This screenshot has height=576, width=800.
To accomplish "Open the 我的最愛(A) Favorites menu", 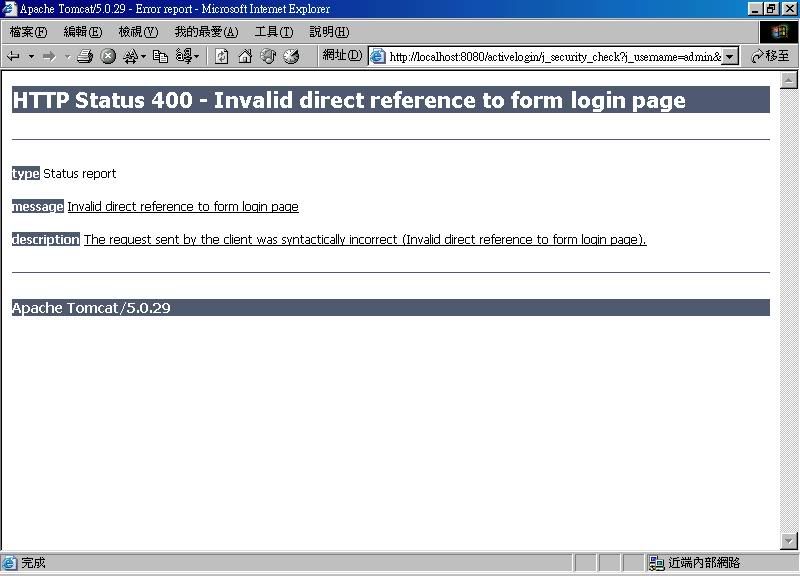I will tap(206, 32).
